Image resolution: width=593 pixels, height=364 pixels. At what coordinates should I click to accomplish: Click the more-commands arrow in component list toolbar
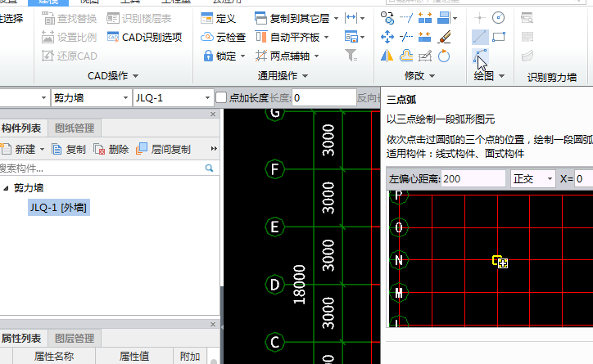(x=214, y=149)
